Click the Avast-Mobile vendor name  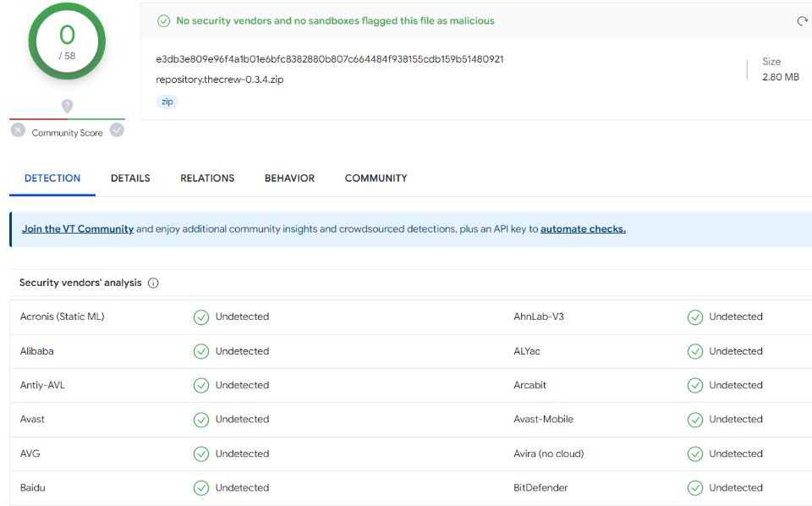(x=543, y=420)
